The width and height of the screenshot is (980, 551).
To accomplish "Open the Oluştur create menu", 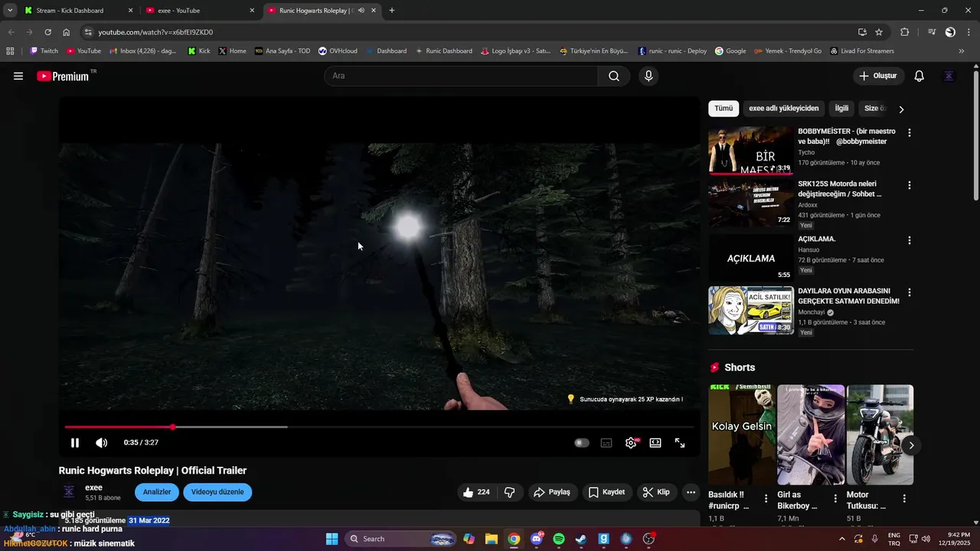I will pos(877,76).
